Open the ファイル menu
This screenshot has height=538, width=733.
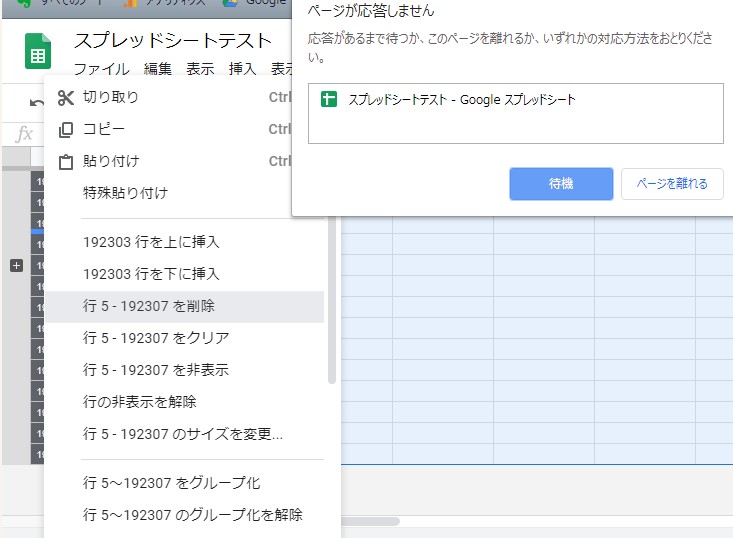click(x=101, y=69)
